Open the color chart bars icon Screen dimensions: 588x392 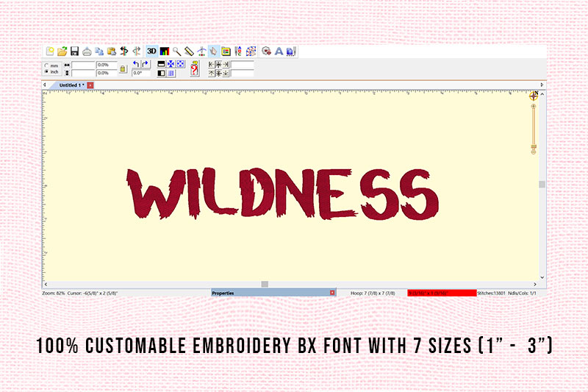(x=164, y=51)
